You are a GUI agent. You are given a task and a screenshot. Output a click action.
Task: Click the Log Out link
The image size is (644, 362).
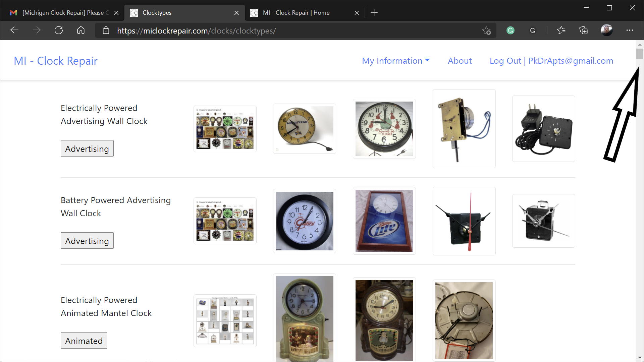[505, 61]
